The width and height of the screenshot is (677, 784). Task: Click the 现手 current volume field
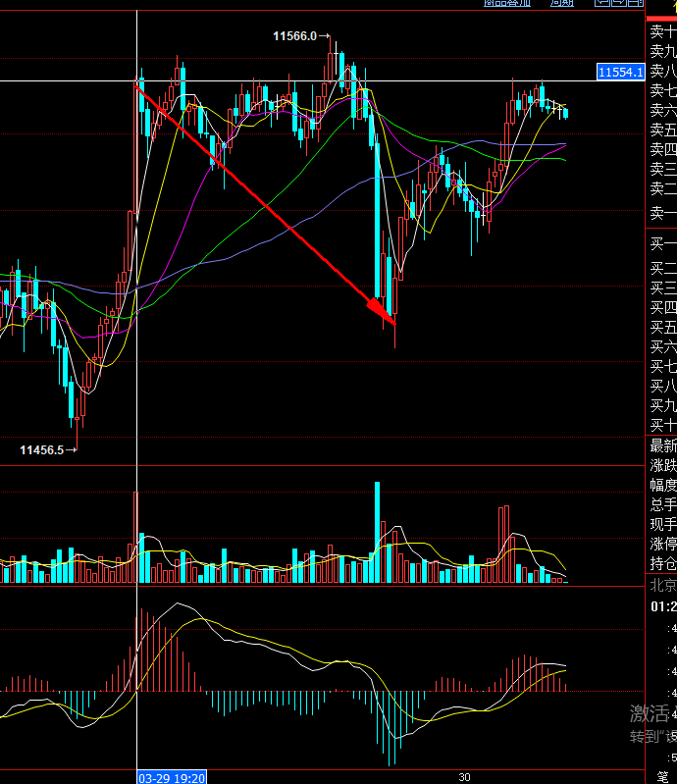click(663, 525)
